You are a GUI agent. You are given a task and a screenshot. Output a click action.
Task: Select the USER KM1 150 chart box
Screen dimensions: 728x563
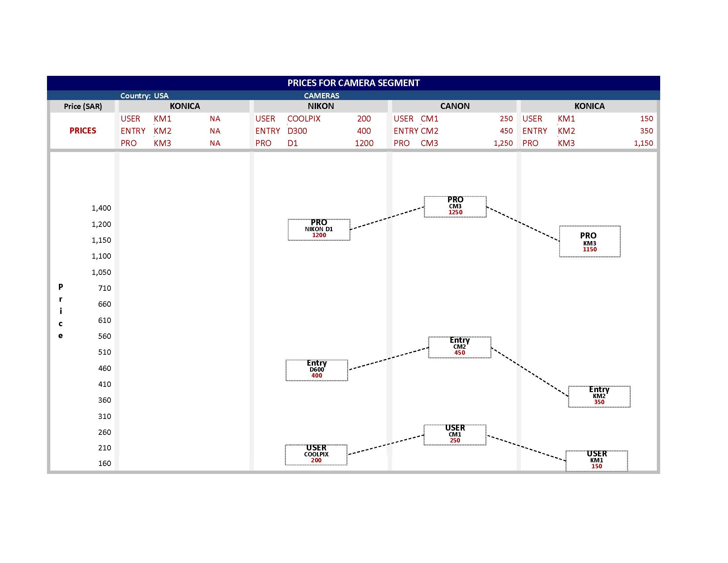pos(597,461)
